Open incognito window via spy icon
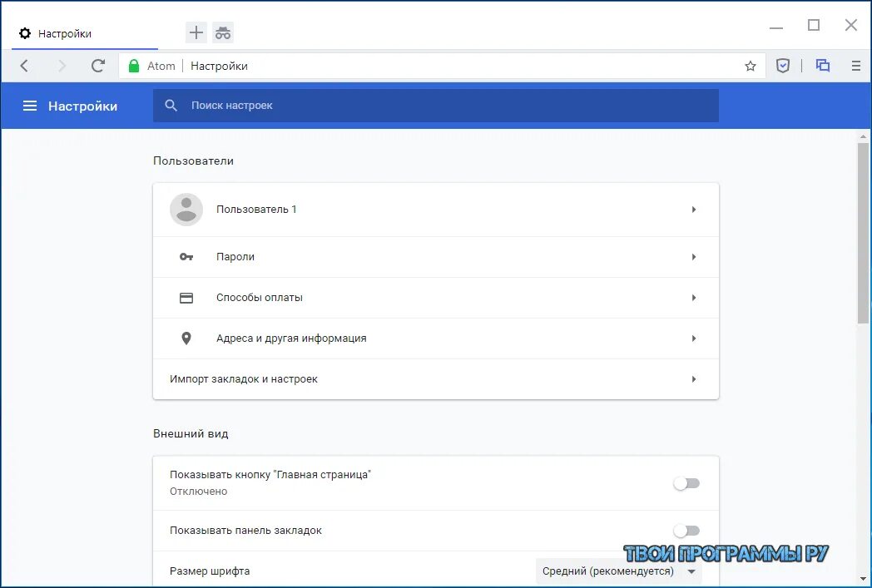This screenshot has height=588, width=872. pyautogui.click(x=223, y=32)
